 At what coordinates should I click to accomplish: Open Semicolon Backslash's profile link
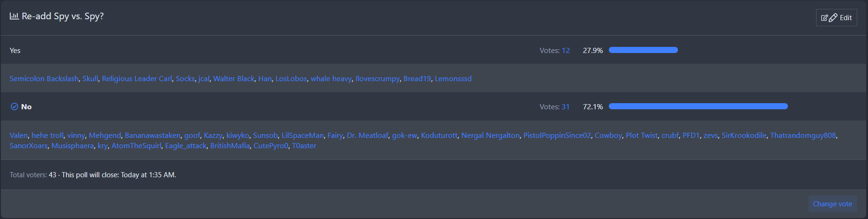tap(44, 79)
